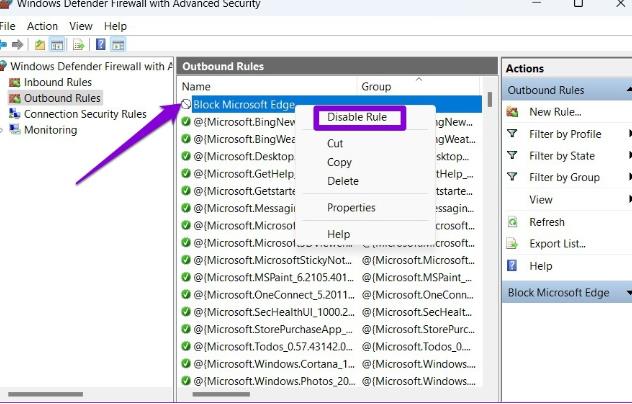Select Microsoft.Todos_0.57.43142.0 rule row
This screenshot has height=404, width=632.
(x=331, y=347)
